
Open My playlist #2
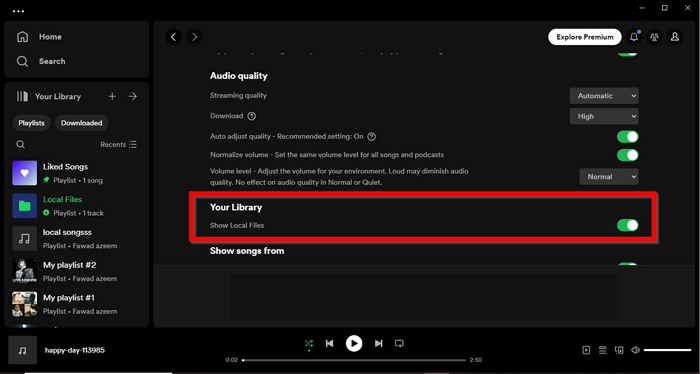pos(76,271)
